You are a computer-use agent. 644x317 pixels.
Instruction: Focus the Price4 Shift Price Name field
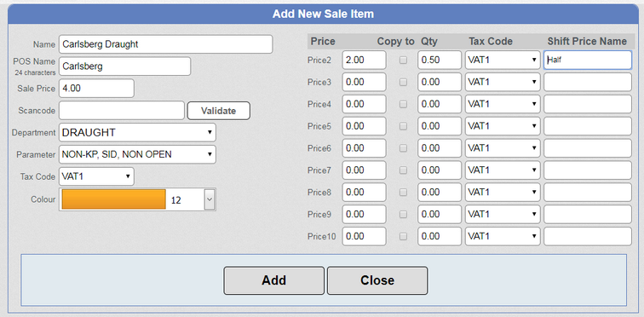coord(588,104)
